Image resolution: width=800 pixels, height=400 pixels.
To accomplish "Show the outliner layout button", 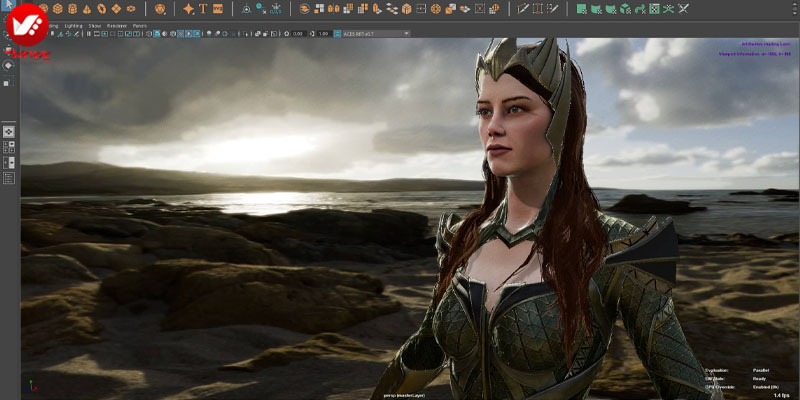I will point(9,178).
